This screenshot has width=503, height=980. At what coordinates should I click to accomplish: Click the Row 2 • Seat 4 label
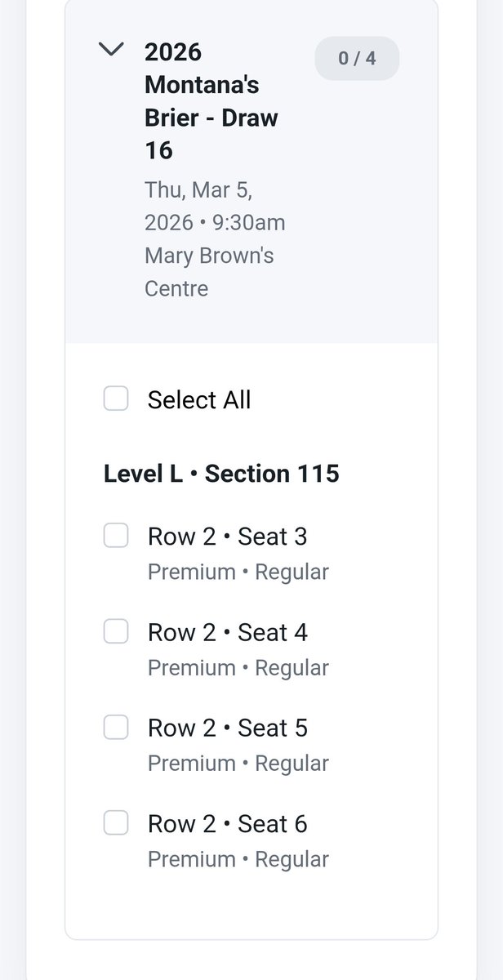coord(227,632)
